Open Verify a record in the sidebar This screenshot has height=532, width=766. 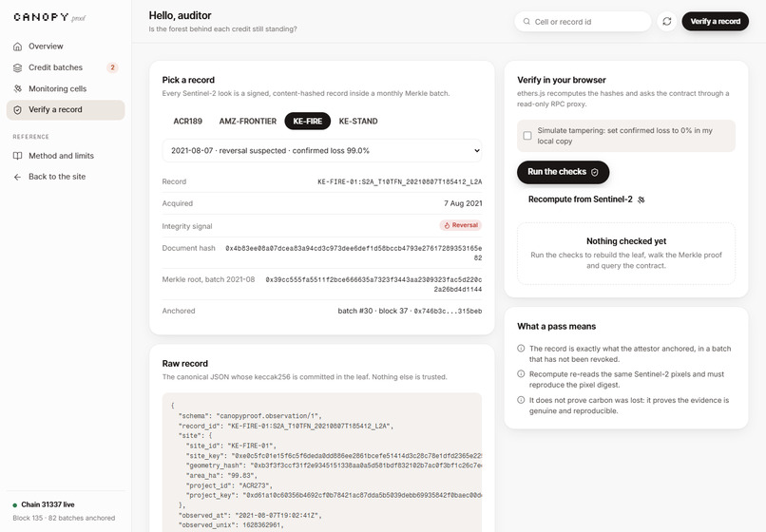pos(66,110)
